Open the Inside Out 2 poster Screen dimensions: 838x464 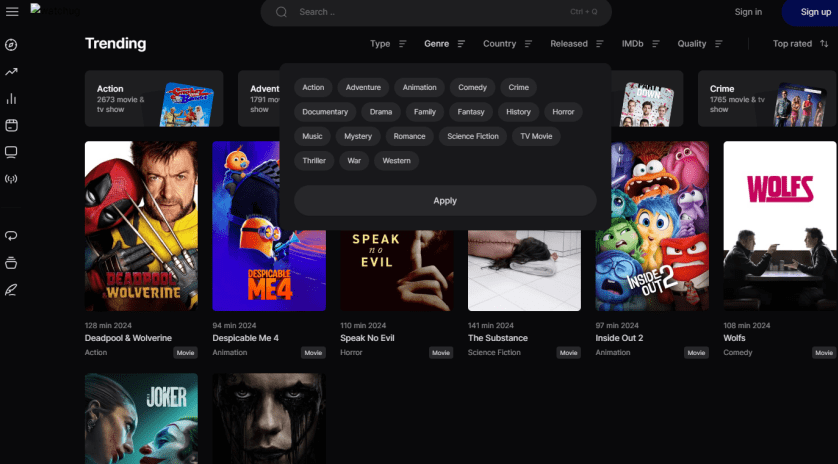coord(652,226)
